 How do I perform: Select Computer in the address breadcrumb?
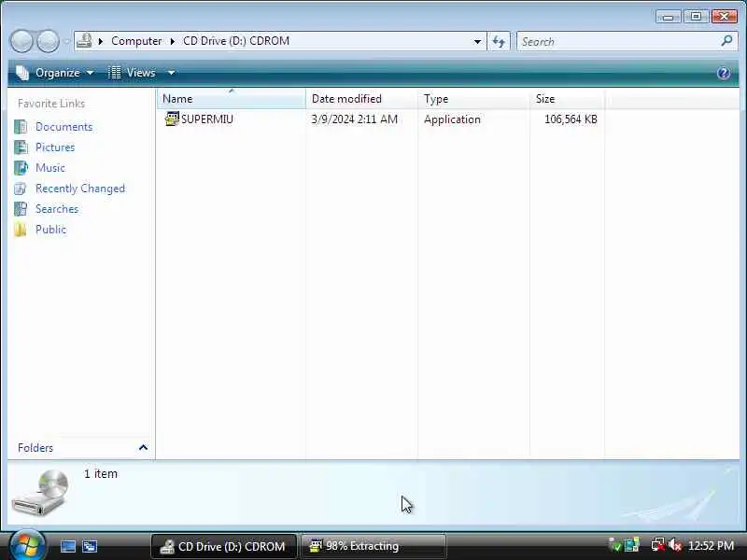pos(136,41)
